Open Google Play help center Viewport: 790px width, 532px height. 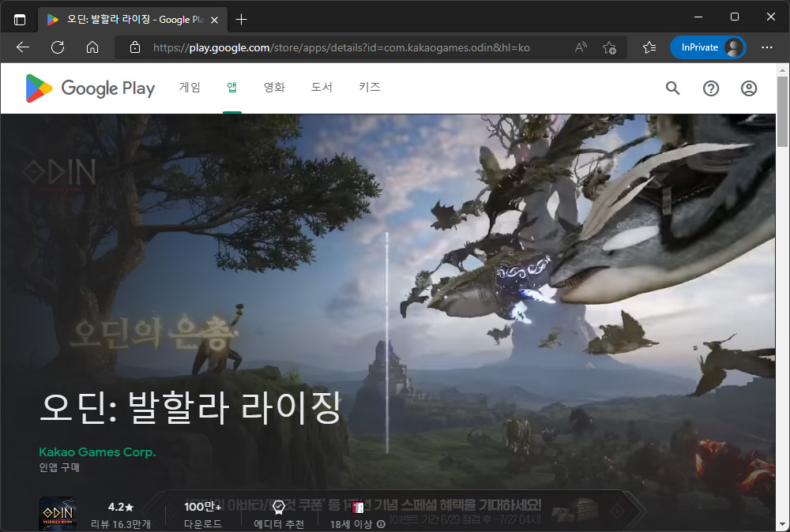711,88
